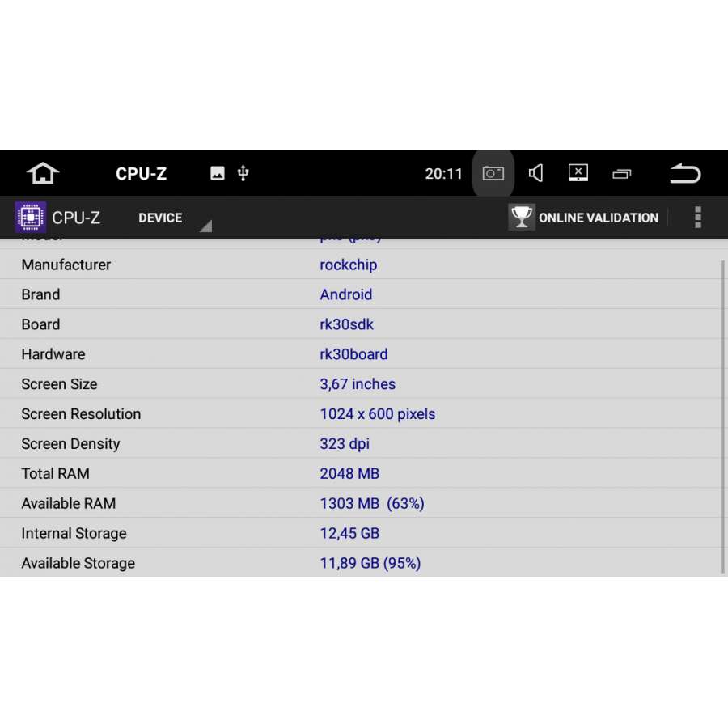Select the Hardware row label
Screen dimensions: 728x728
53,354
